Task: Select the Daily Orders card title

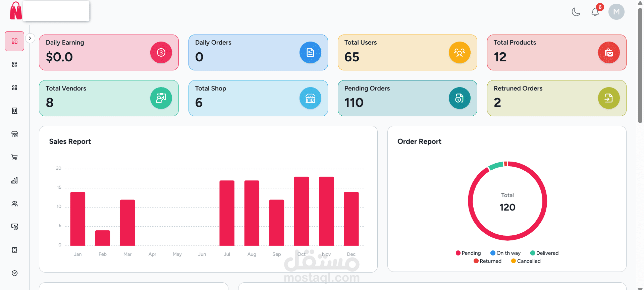Action: [x=213, y=43]
